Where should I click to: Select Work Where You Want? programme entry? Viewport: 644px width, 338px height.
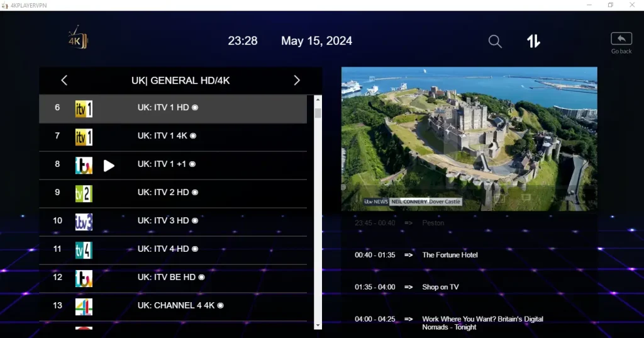click(482, 323)
